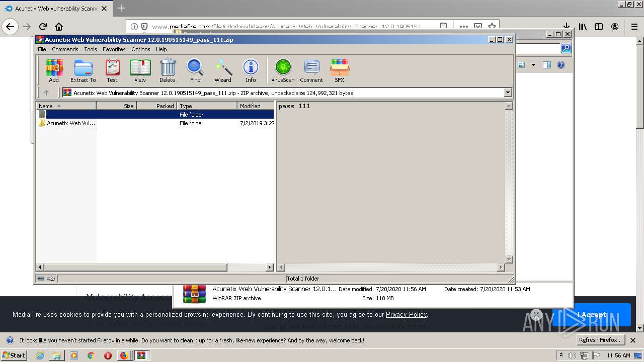Open the View toolbar icon
Image resolution: width=644 pixels, height=362 pixels.
140,70
